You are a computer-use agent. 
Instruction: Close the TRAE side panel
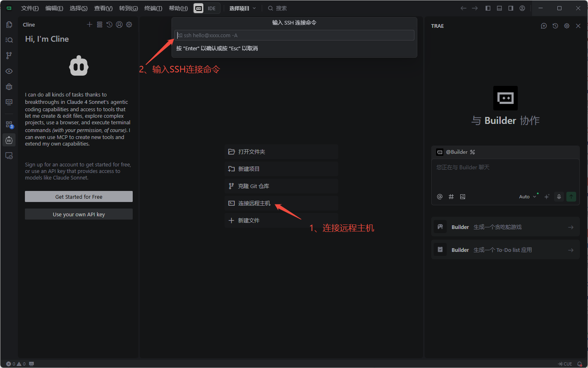pyautogui.click(x=578, y=26)
